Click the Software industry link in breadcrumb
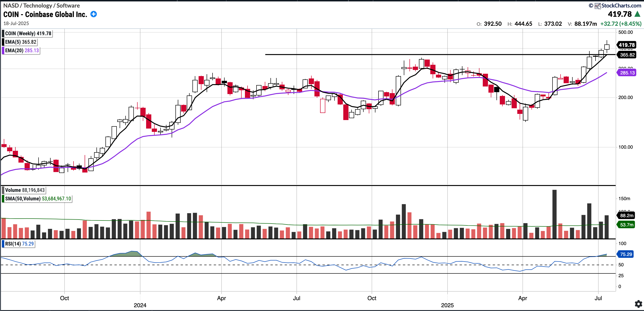Image resolution: width=644 pixels, height=311 pixels. click(x=68, y=5)
